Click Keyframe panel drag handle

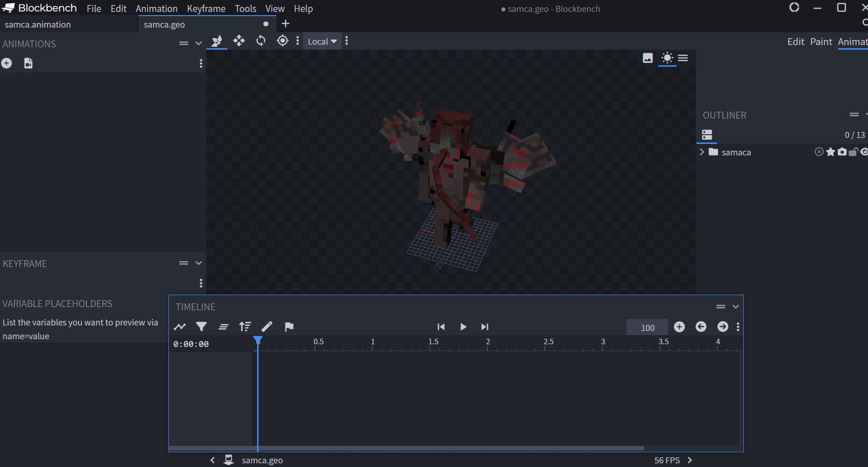[x=184, y=263]
